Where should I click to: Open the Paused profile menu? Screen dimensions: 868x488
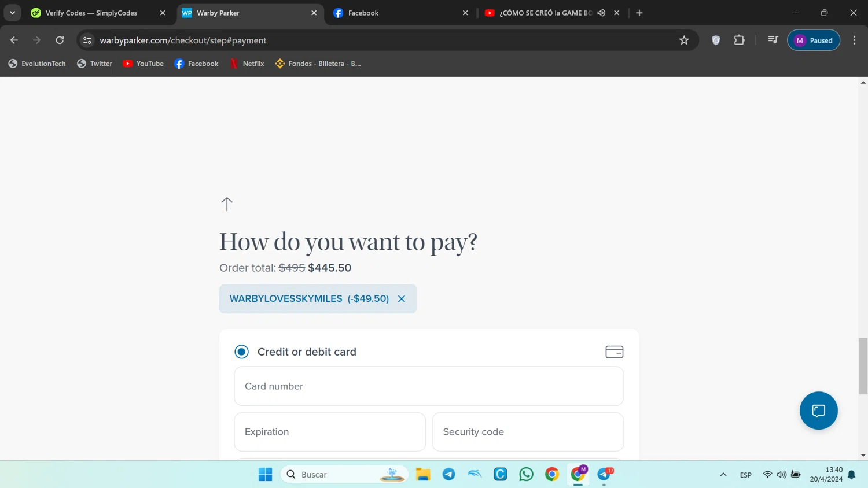click(x=814, y=40)
